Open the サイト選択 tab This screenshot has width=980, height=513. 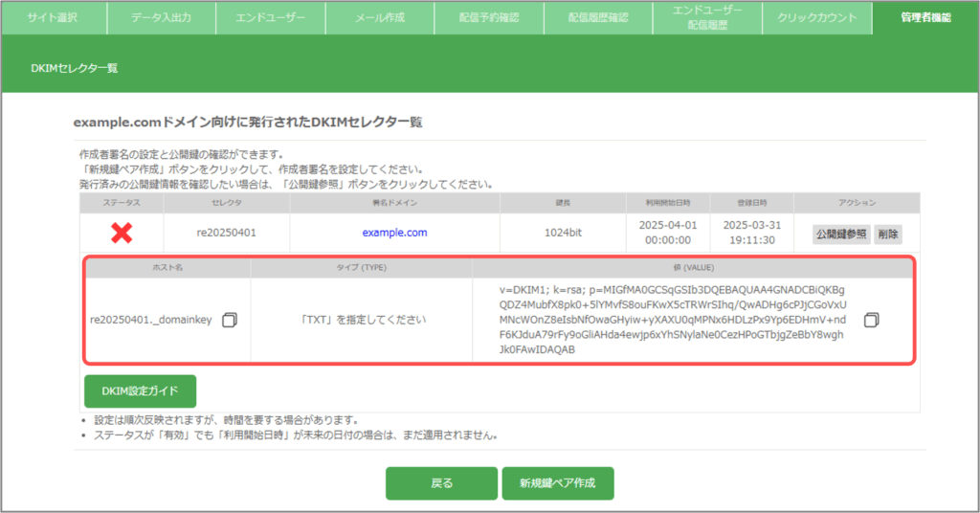point(53,17)
